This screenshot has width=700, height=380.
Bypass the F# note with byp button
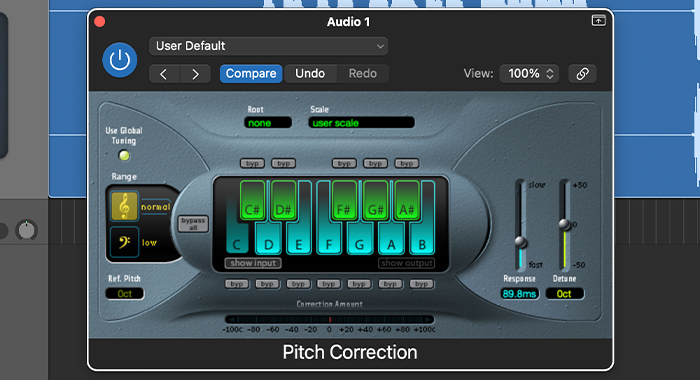pyautogui.click(x=344, y=163)
